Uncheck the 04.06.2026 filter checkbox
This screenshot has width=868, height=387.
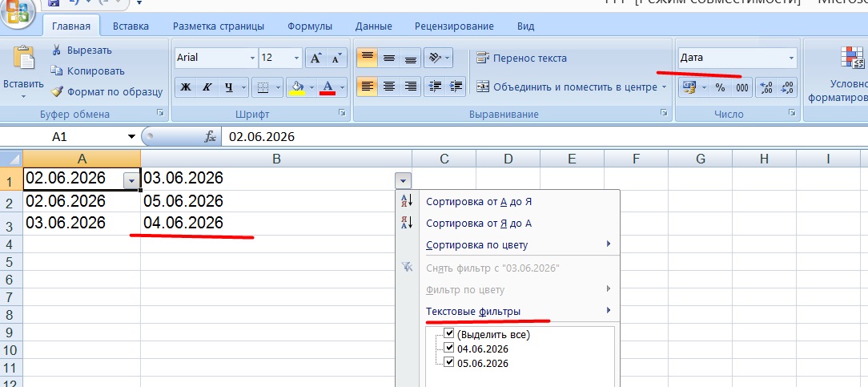(449, 349)
